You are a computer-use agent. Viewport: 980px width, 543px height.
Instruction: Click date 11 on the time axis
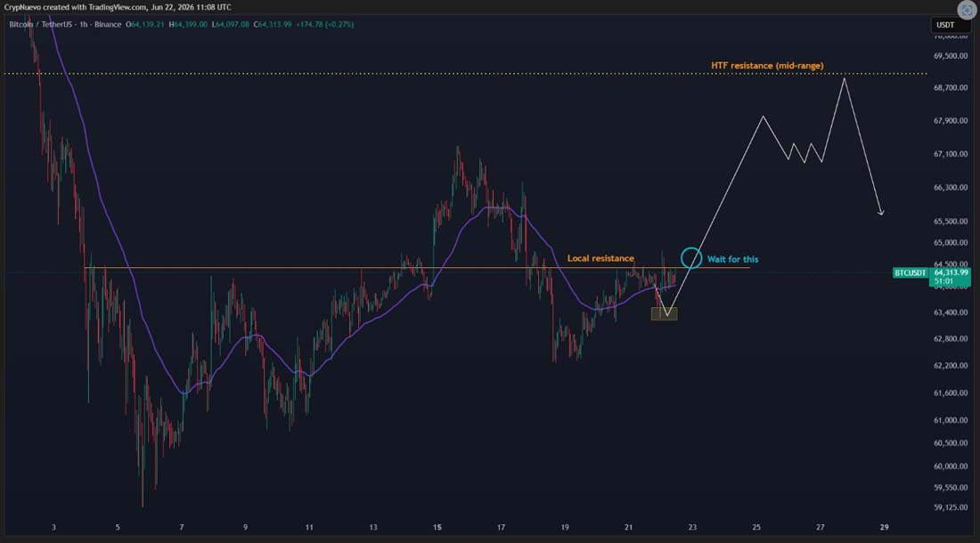click(x=309, y=527)
